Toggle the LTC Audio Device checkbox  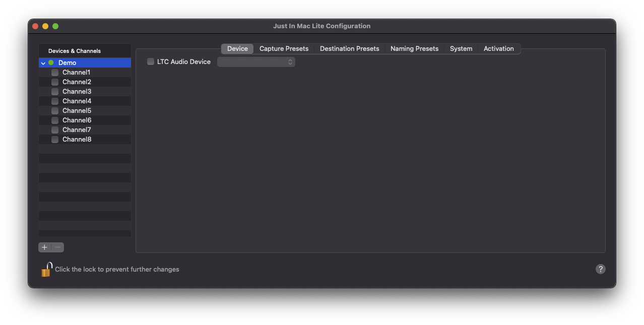click(x=151, y=62)
